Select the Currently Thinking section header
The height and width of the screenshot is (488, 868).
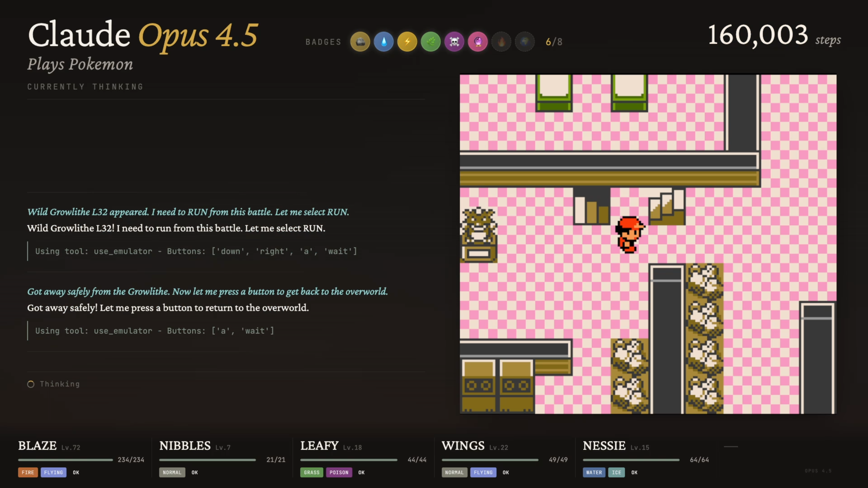click(85, 87)
